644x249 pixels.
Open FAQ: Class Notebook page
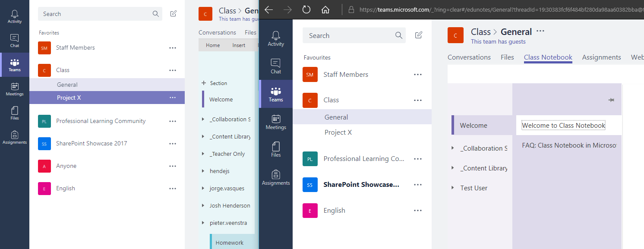(x=569, y=145)
